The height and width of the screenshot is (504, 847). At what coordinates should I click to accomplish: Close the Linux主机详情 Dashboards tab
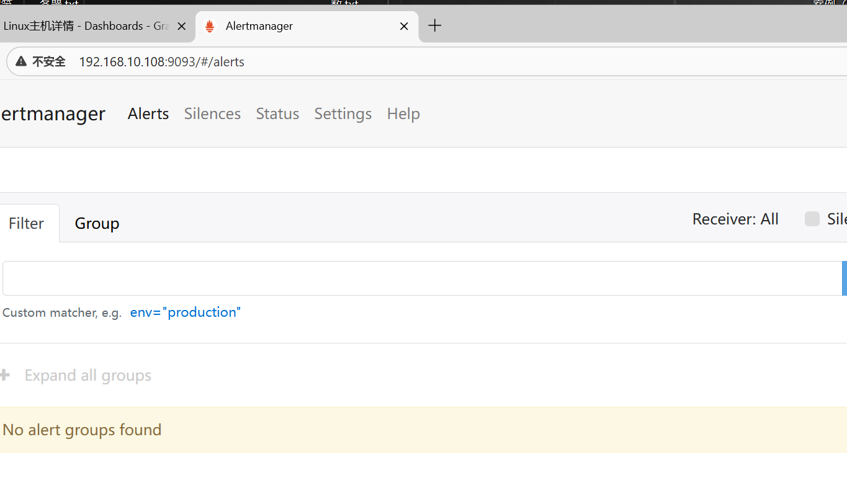click(182, 26)
